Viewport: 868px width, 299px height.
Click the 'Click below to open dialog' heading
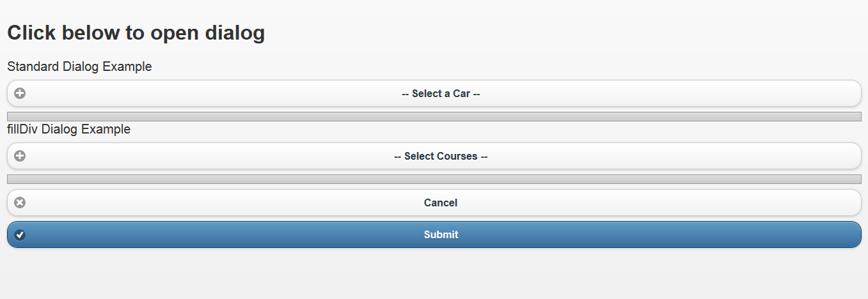coord(136,33)
